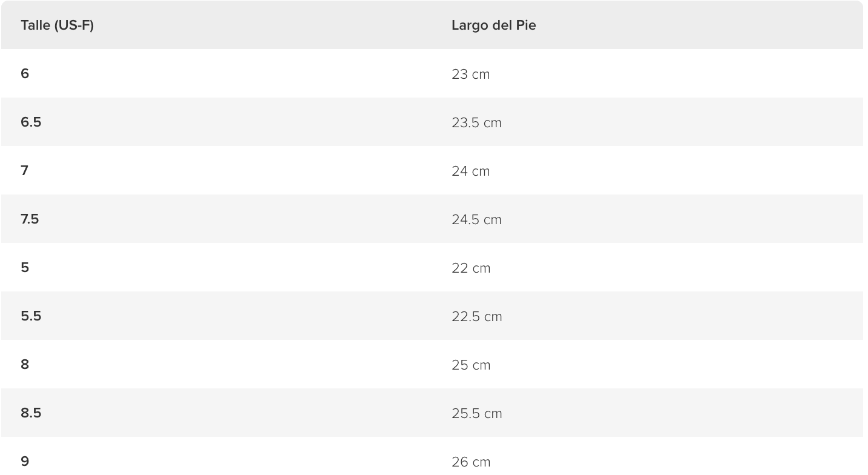Select size 5 row label
This screenshot has height=475, width=868.
click(x=25, y=267)
